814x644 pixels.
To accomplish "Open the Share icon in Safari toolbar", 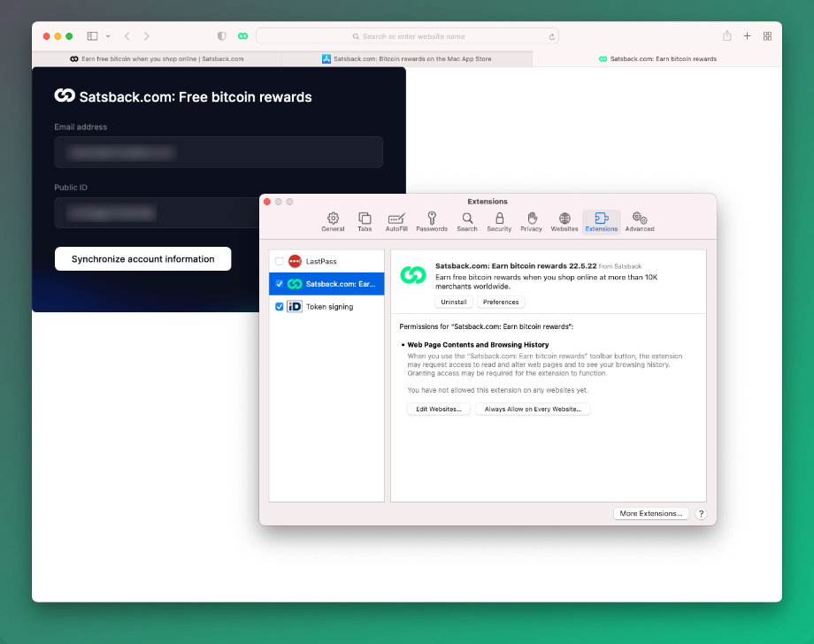I will [x=726, y=35].
